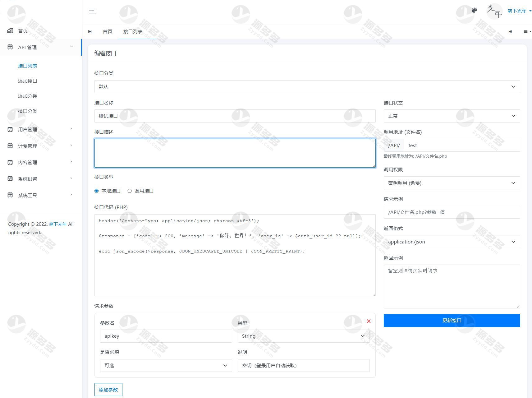This screenshot has width=532, height=398.
Task: Click the API 管理 calendar icon
Action: tap(10, 47)
